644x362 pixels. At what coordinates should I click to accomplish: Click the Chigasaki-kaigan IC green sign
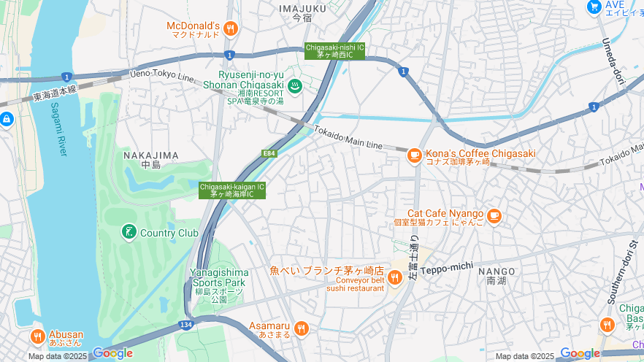coord(232,190)
